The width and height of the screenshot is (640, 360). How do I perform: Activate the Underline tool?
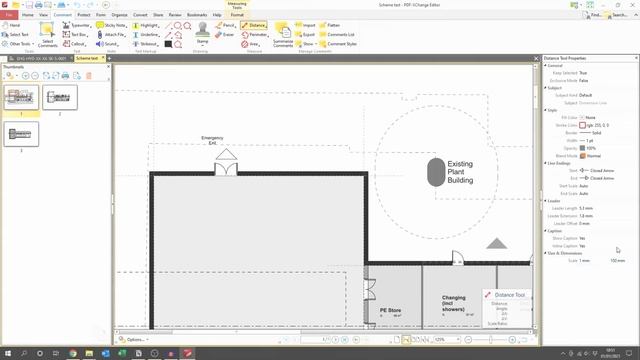pyautogui.click(x=147, y=35)
